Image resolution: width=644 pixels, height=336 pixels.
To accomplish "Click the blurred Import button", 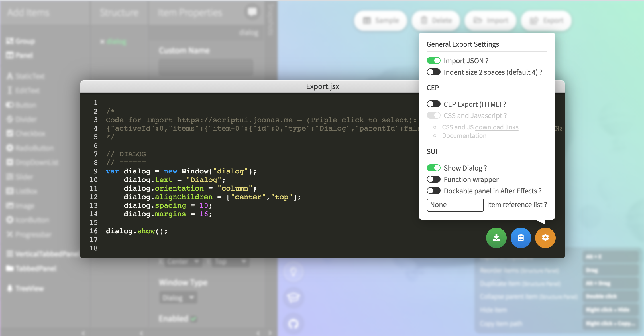I will [x=490, y=21].
